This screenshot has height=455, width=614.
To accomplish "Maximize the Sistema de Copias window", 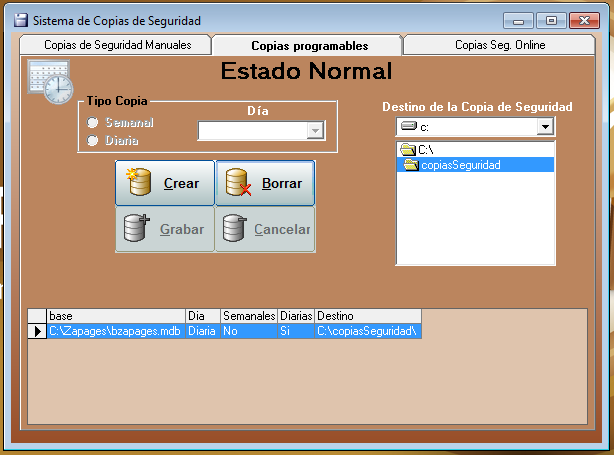I will tap(550, 20).
